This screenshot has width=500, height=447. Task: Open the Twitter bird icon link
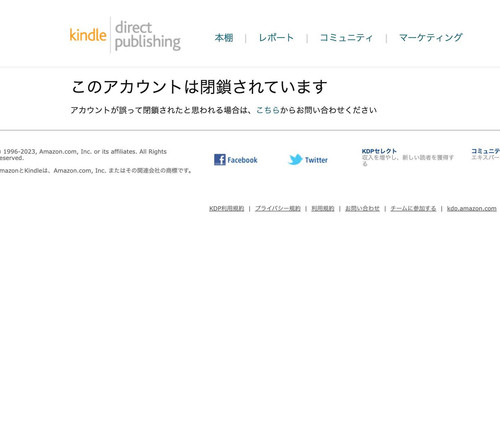point(295,160)
